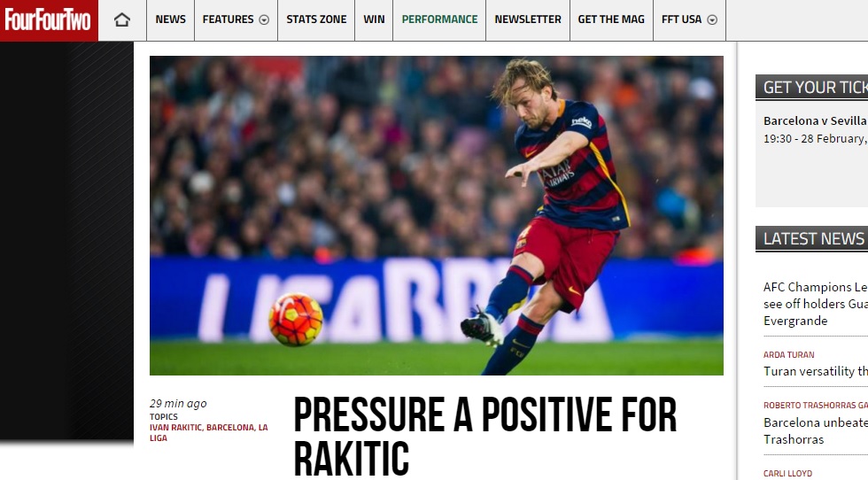Viewport: 868px width, 480px height.
Task: Click Get The Mag link
Action: pyautogui.click(x=611, y=19)
